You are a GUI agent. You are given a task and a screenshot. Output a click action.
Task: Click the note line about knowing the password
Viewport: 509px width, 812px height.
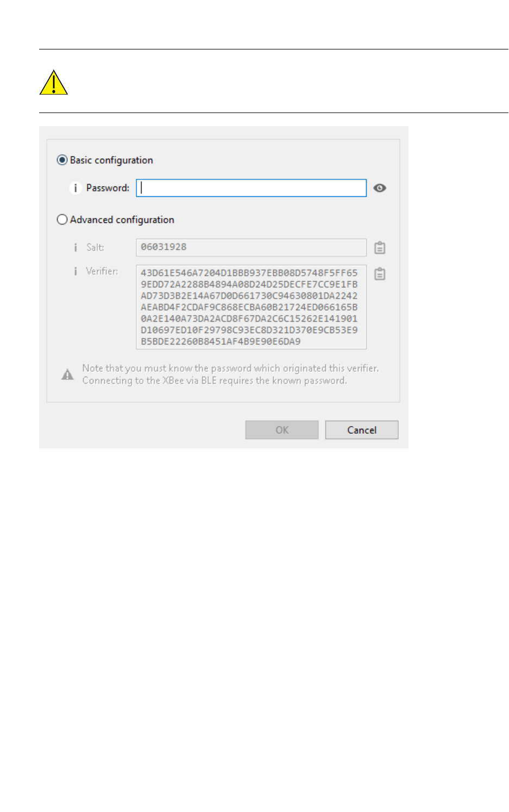tap(230, 368)
